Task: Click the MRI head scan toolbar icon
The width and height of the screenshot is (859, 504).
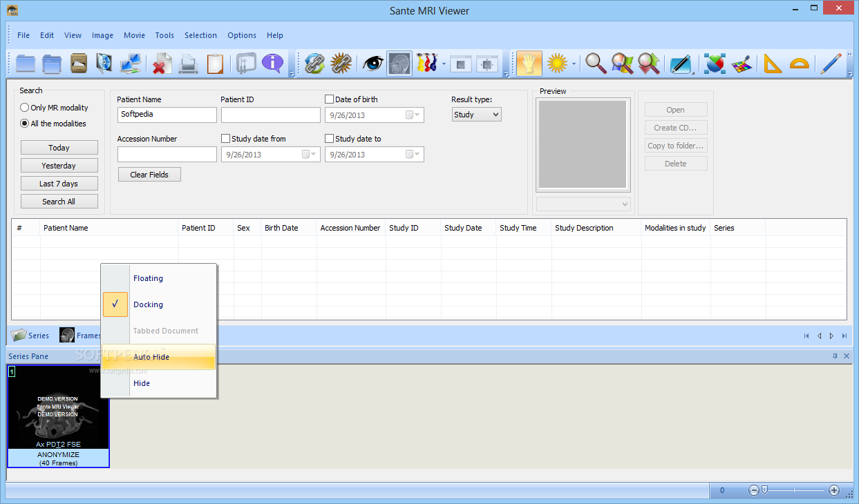Action: point(399,64)
